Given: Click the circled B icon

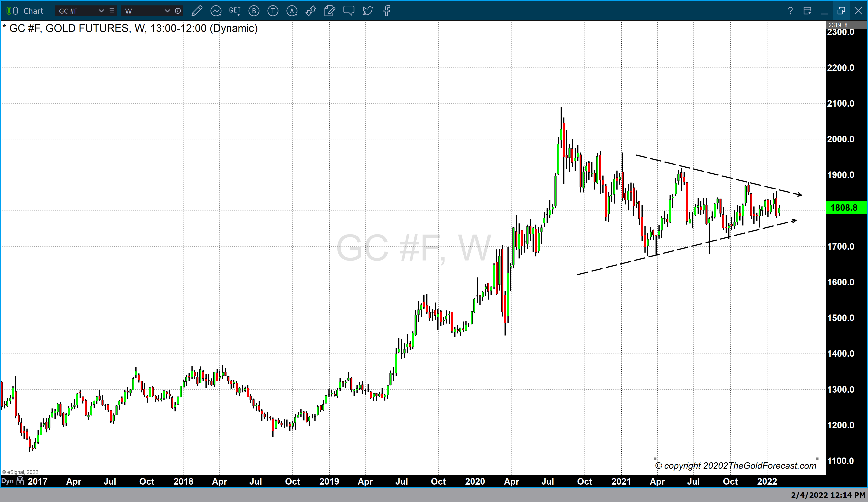Looking at the screenshot, I should (x=254, y=11).
